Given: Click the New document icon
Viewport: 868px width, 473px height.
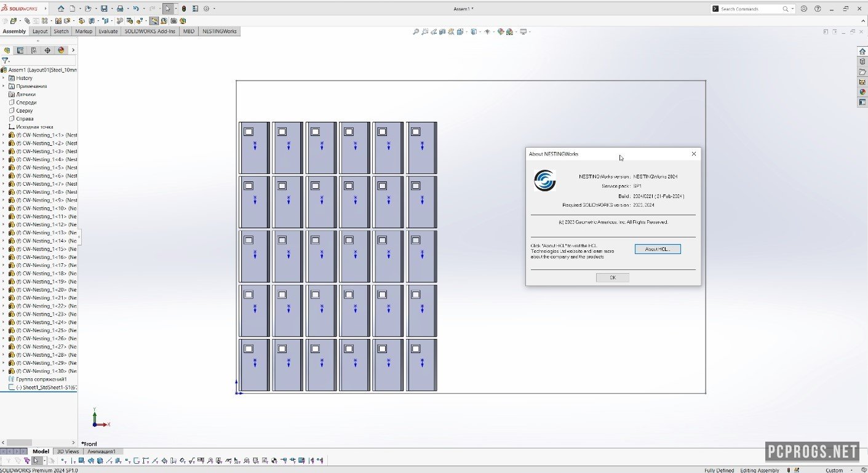Looking at the screenshot, I should [x=72, y=9].
